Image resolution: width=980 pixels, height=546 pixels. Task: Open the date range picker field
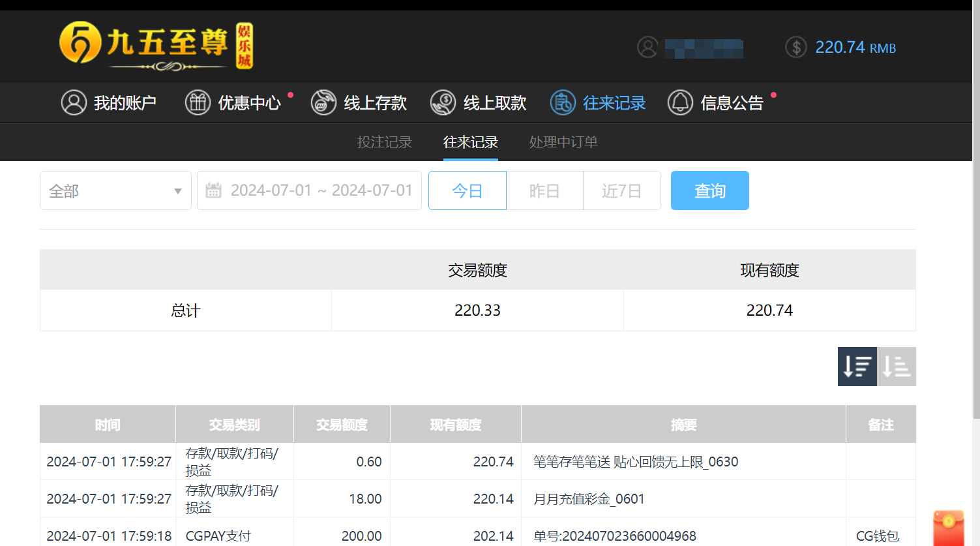309,190
